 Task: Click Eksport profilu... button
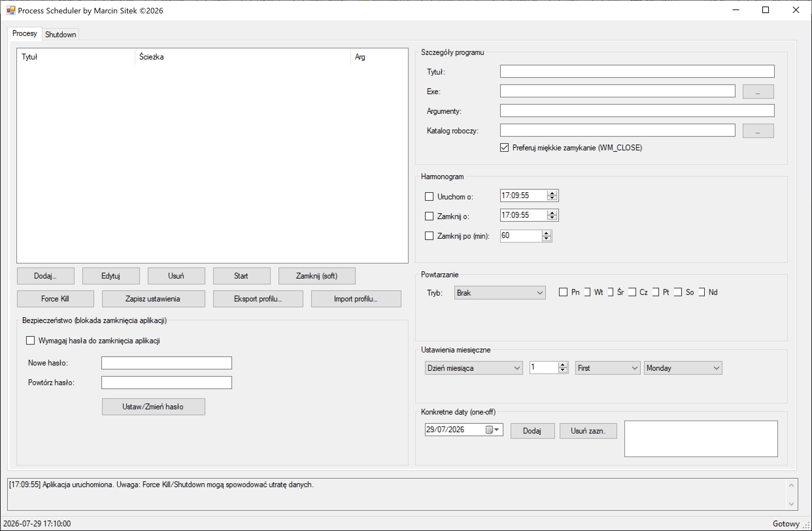[x=258, y=299]
